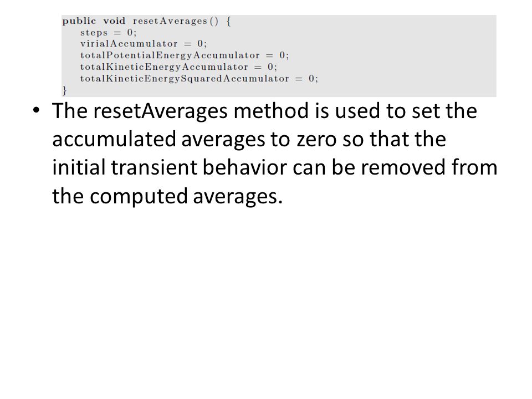Click the bullet point marker before 'The'
The height and width of the screenshot is (399, 532).
pyautogui.click(x=37, y=110)
